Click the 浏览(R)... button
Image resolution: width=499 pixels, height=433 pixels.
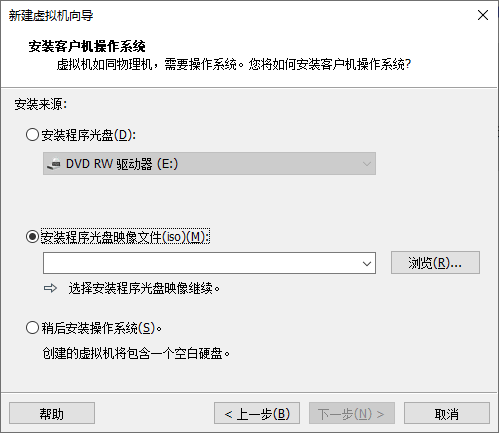[435, 263]
